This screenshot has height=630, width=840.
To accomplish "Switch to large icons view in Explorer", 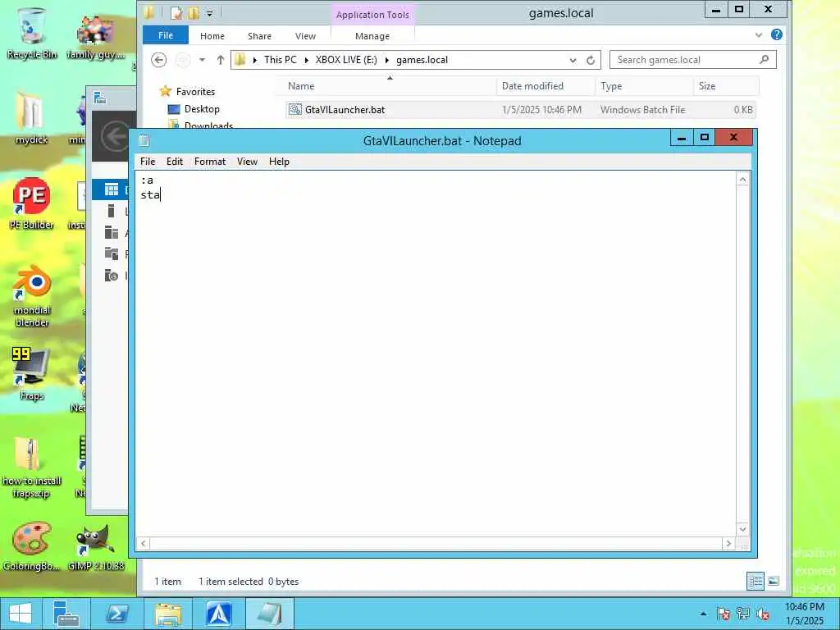I will coord(773,582).
